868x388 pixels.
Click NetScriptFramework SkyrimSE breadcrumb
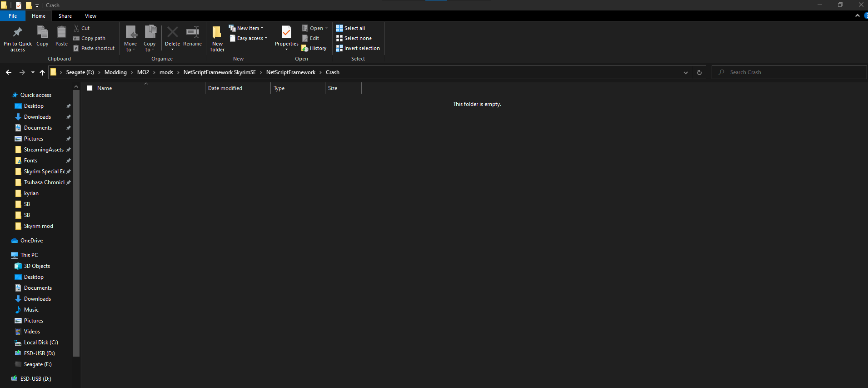[219, 72]
